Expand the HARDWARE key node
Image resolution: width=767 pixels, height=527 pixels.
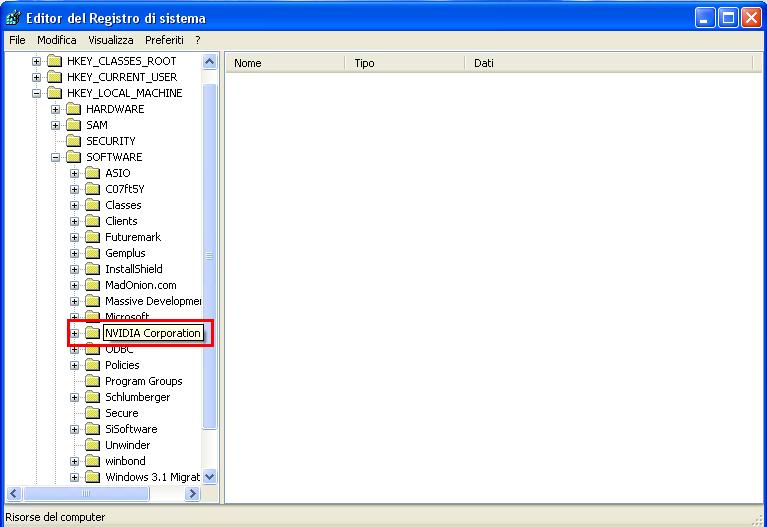pyautogui.click(x=56, y=109)
